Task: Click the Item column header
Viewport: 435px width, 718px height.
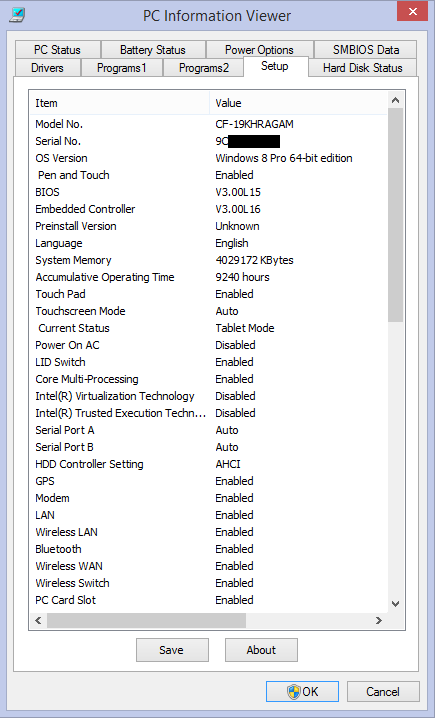Action: pyautogui.click(x=119, y=103)
